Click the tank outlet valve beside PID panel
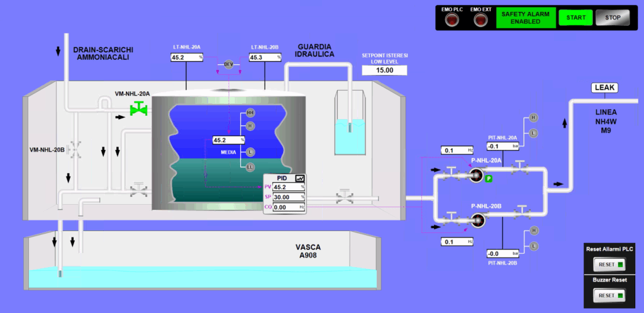 (344, 196)
